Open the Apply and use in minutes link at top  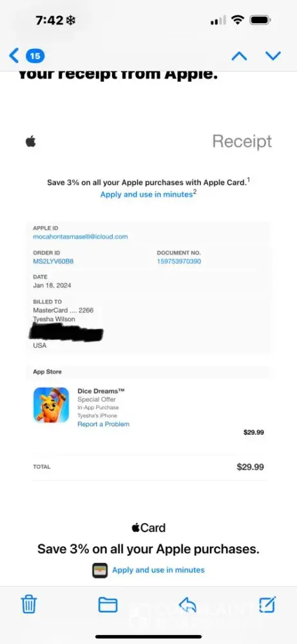coord(148,194)
